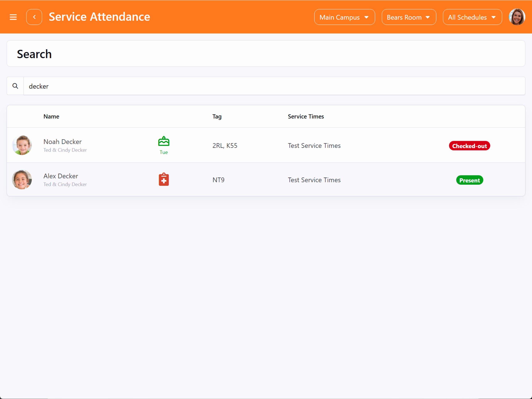
Task: Click Alex Decker's profile photo
Action: click(22, 180)
